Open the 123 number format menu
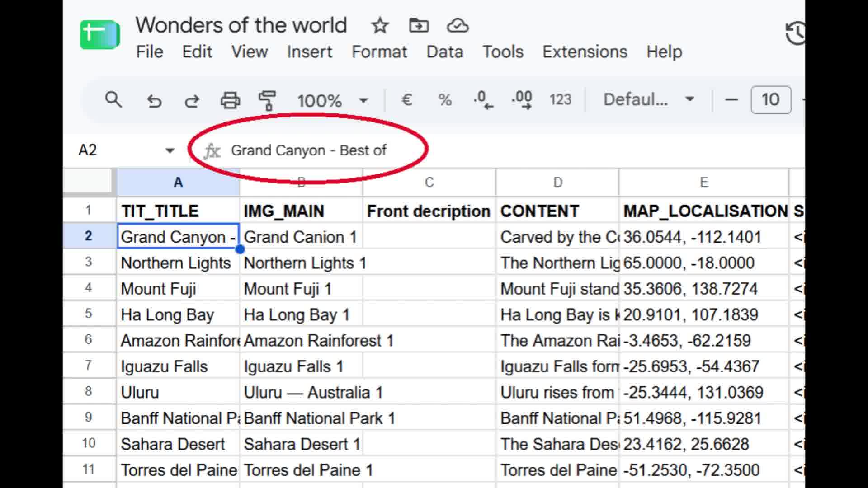This screenshot has width=868, height=488. coord(560,100)
